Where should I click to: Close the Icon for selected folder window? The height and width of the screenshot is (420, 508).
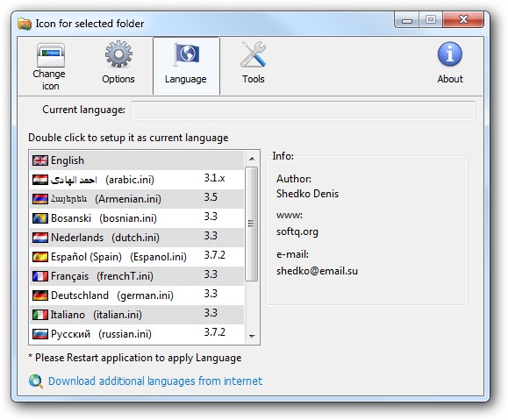pos(463,20)
